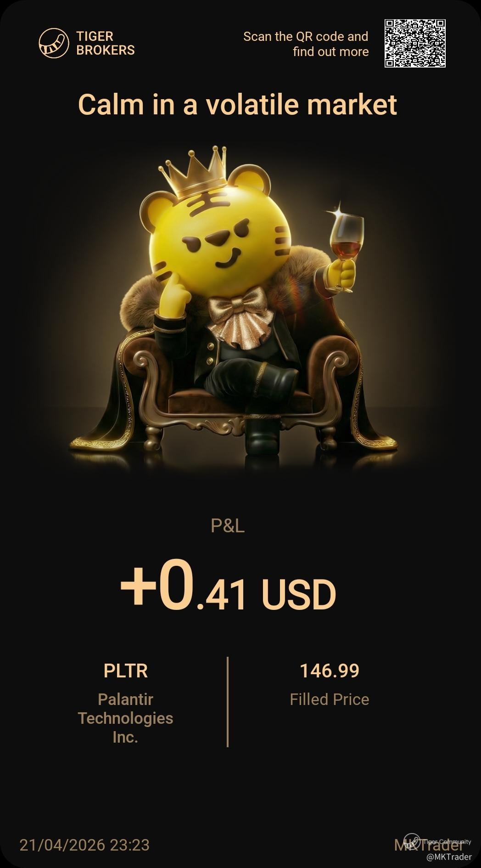481x868 pixels.
Task: Click the 146.99 filled price value
Action: coord(330,671)
